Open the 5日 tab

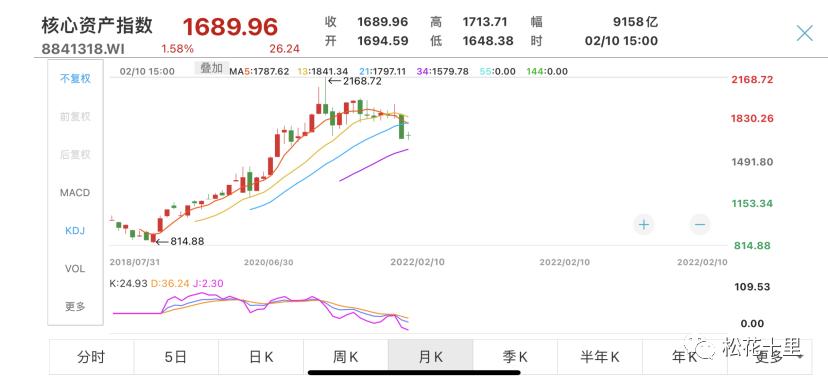pos(176,357)
